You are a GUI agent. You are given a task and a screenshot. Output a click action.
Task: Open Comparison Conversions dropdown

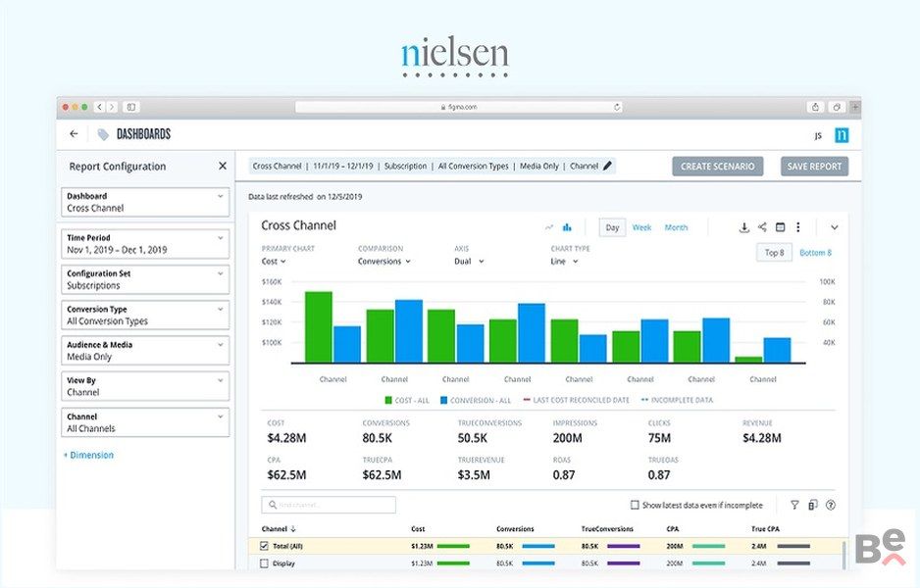[384, 262]
